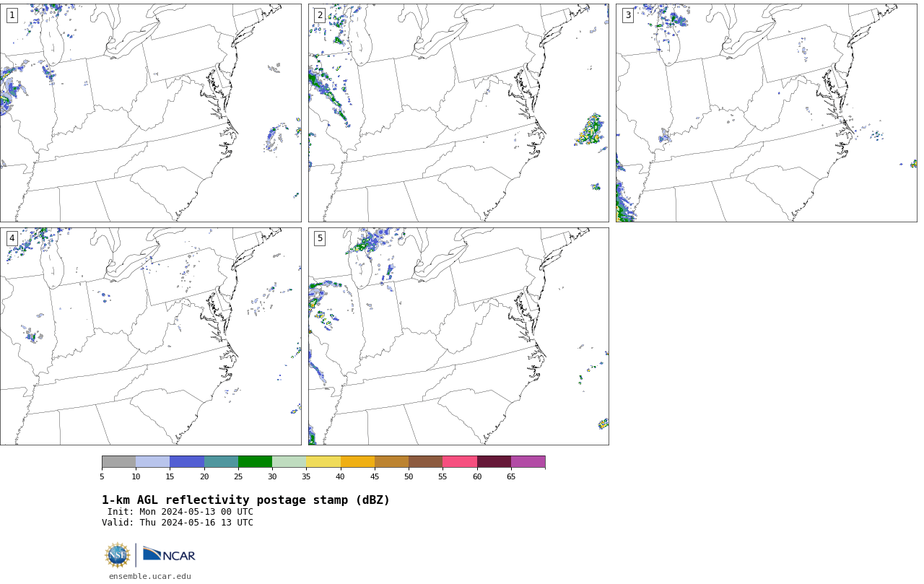Click the yellow 35-40 dBZ swatch
Screen dimensions: 924x584
click(x=323, y=462)
